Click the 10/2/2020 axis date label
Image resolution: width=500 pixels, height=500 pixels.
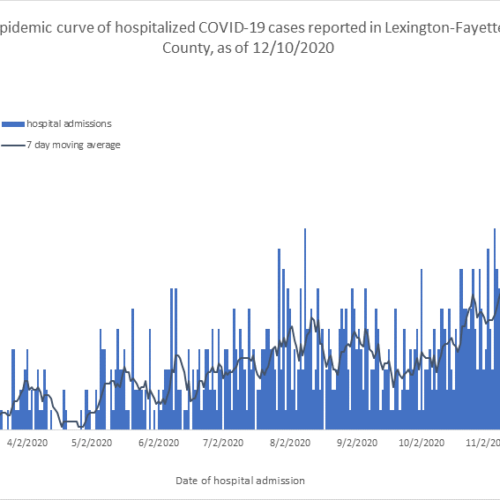[x=422, y=443]
